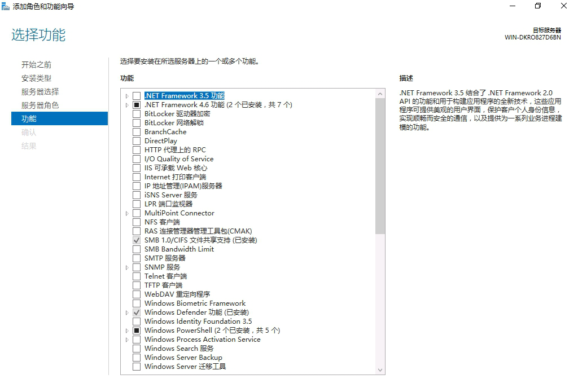The height and width of the screenshot is (392, 578).
Task: Toggle the .NET Framework 4.6 功能 checkbox
Action: [x=137, y=105]
